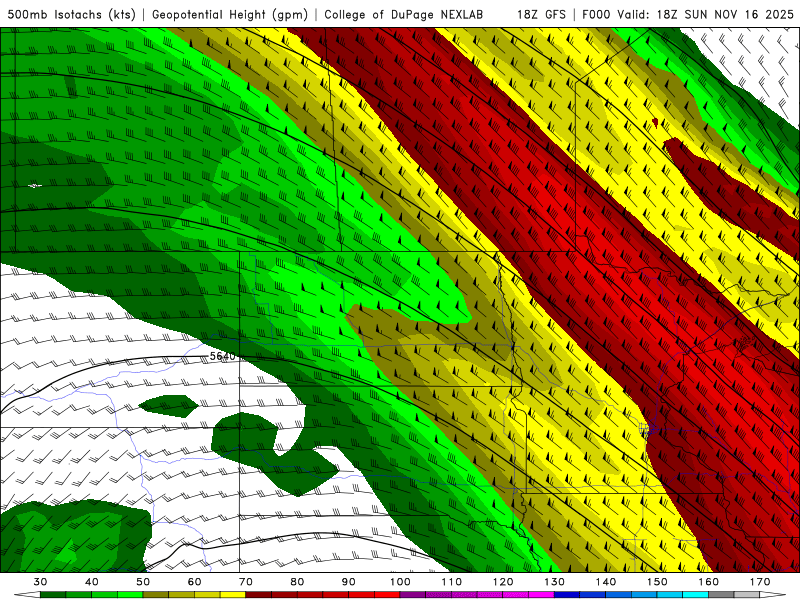The width and height of the screenshot is (800, 600).
Task: Click the legend value 100
Action: pos(401,582)
